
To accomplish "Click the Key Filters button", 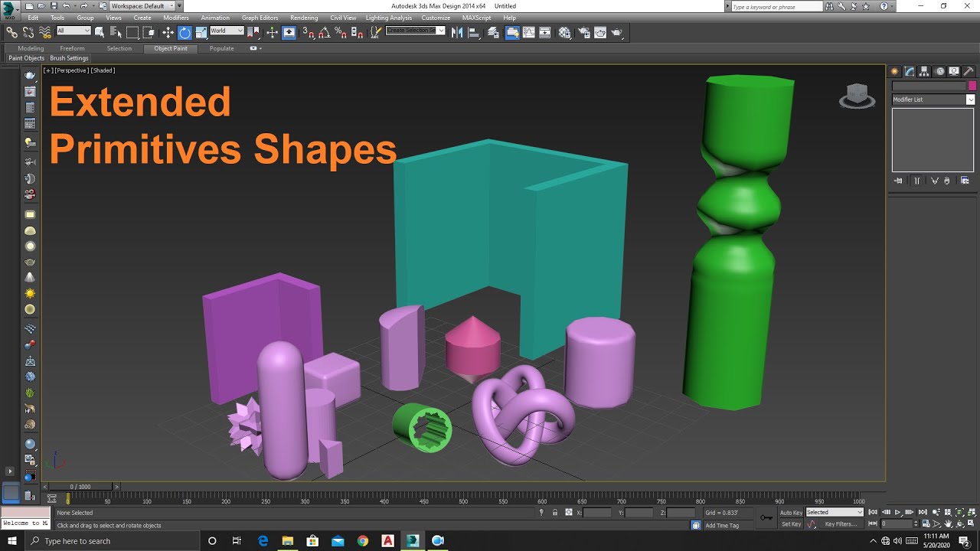I will [x=841, y=524].
